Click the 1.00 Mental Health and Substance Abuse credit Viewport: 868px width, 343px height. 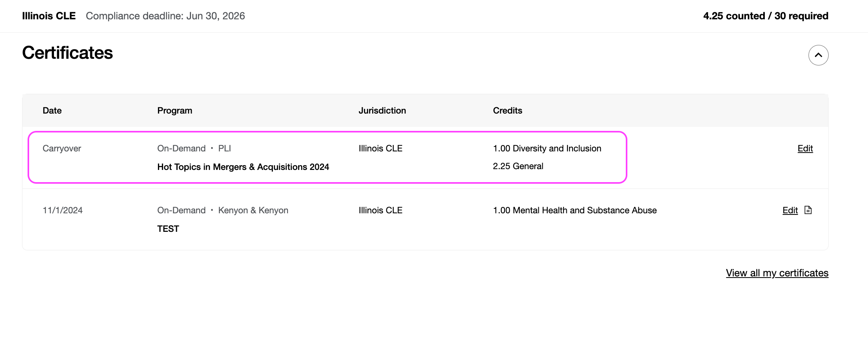575,211
